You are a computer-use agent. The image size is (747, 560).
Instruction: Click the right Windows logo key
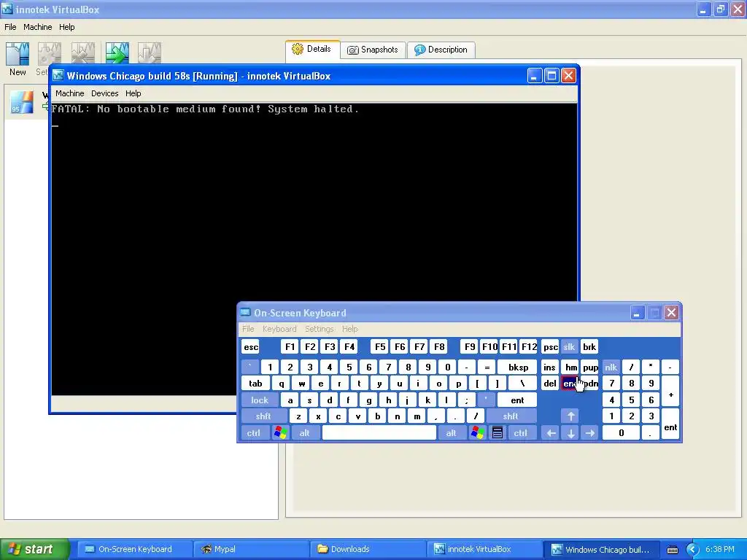[477, 433]
